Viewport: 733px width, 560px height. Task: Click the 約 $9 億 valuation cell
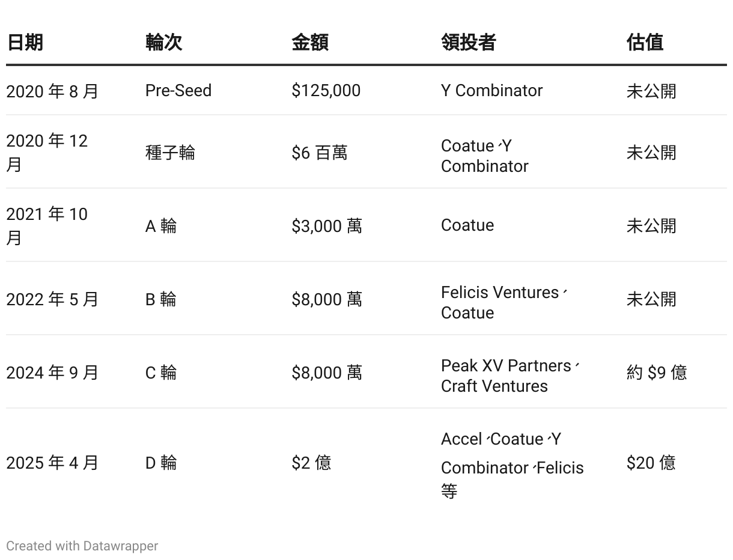tap(656, 373)
